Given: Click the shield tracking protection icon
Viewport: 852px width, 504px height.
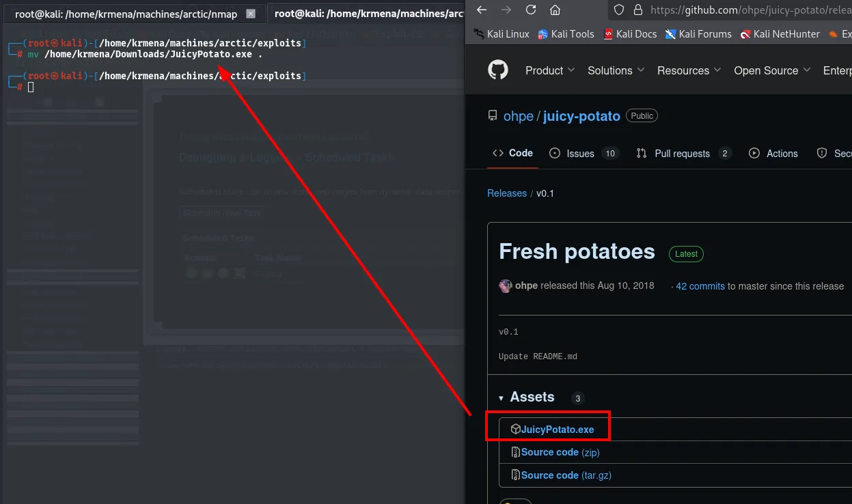Looking at the screenshot, I should tap(619, 10).
